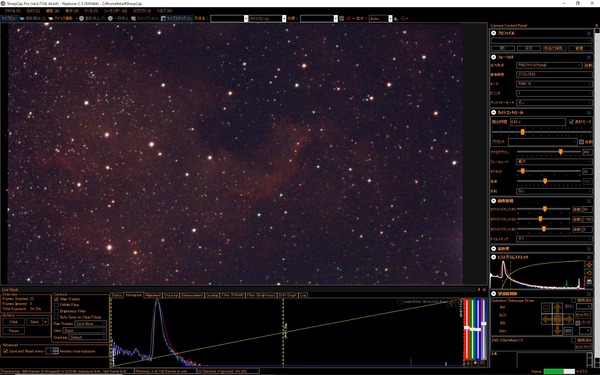Toggle the telescope control section expander

[494, 293]
